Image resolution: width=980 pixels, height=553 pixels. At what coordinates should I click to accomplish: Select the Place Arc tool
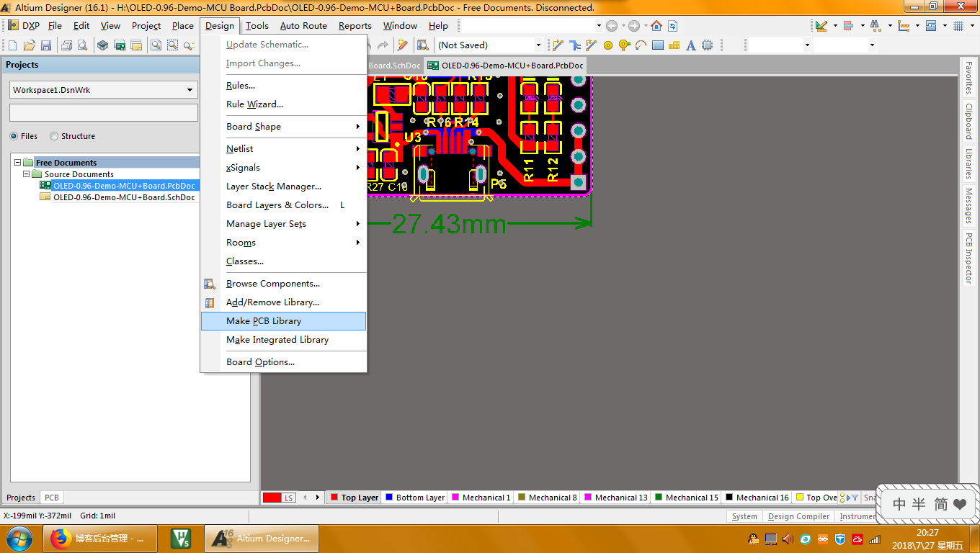pyautogui.click(x=641, y=45)
